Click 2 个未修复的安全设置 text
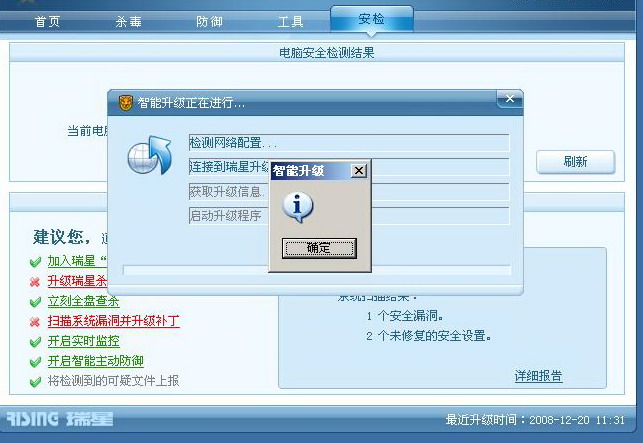Screen dimensions: 643x443 (x=429, y=336)
